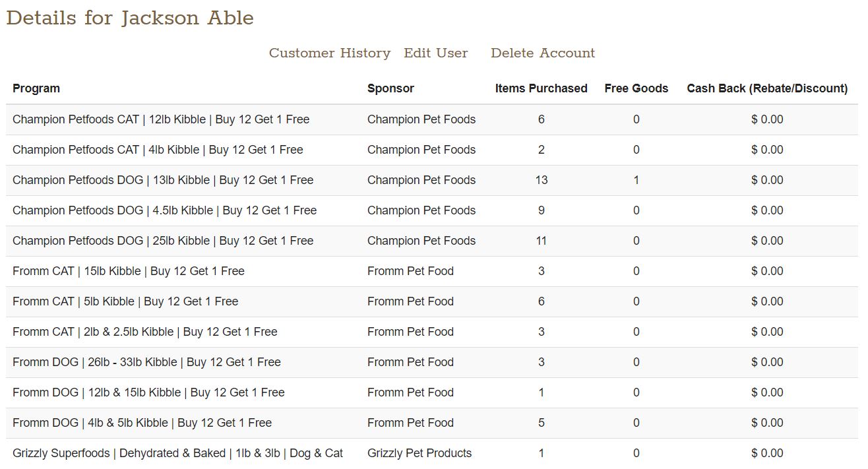This screenshot has height=469, width=868.
Task: Click the Delete Account link
Action: tap(542, 53)
